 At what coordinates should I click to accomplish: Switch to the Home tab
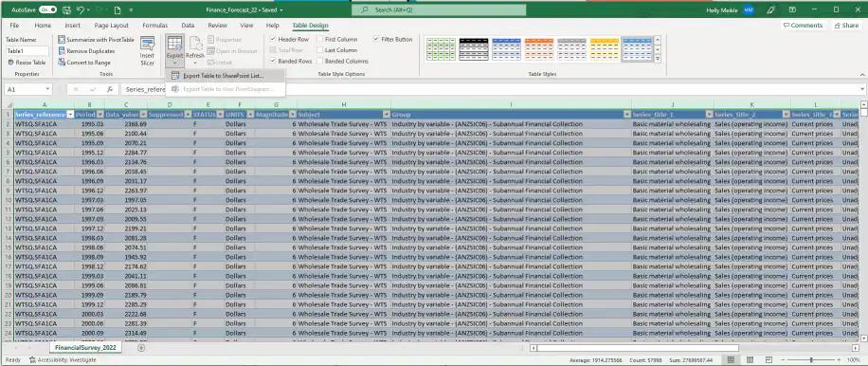tap(43, 26)
